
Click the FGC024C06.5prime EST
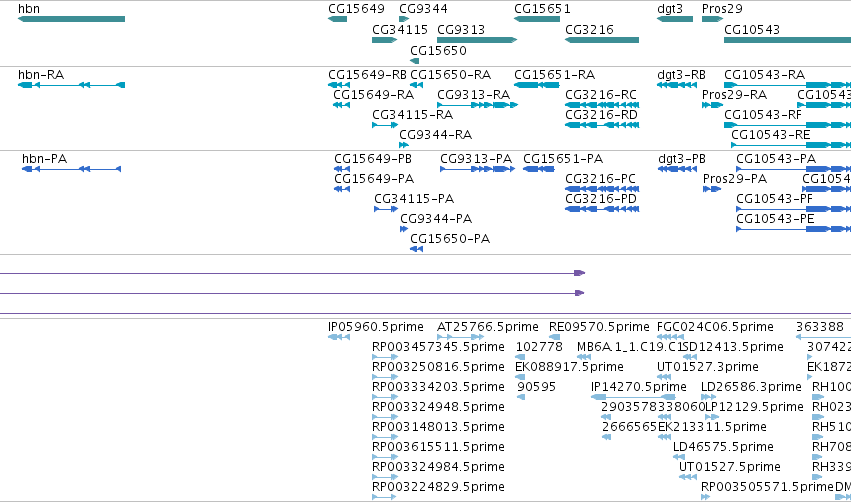[x=672, y=338]
